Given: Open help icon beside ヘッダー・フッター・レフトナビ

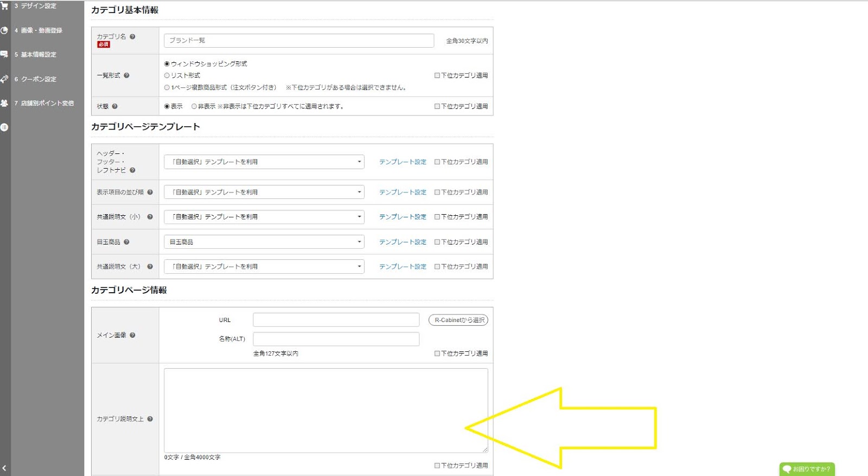Looking at the screenshot, I should click(x=132, y=170).
